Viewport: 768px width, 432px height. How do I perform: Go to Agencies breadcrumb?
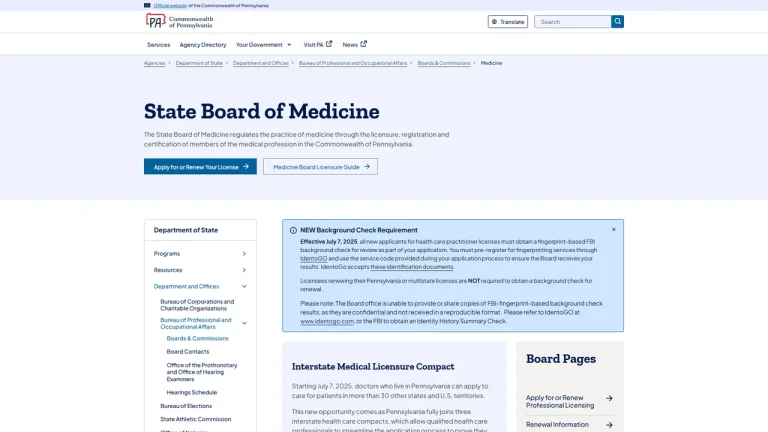click(154, 63)
